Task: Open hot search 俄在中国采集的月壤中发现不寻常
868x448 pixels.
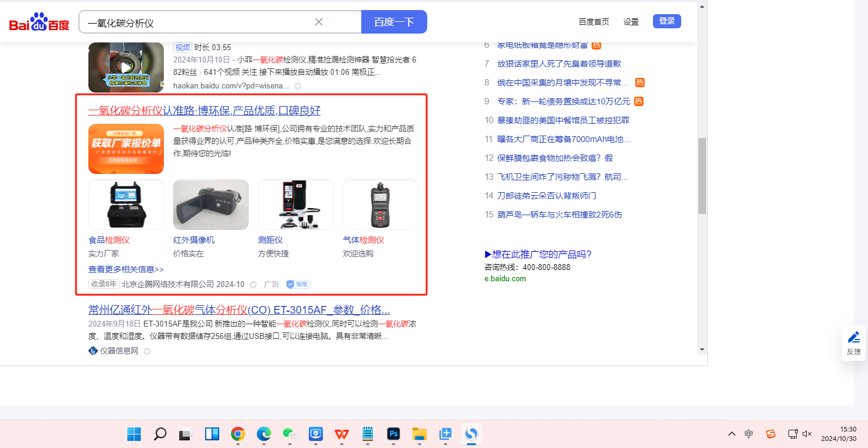Action: [563, 83]
